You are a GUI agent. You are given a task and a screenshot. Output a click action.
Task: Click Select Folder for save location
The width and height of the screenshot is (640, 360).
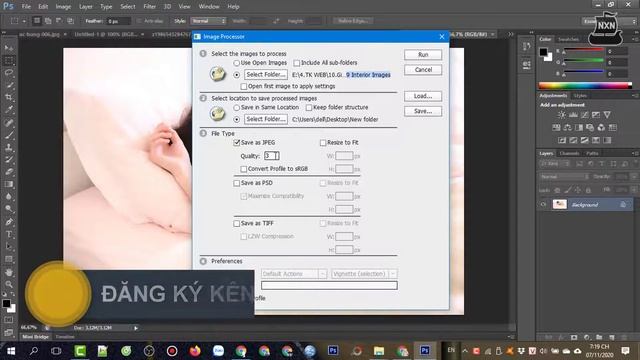point(266,119)
